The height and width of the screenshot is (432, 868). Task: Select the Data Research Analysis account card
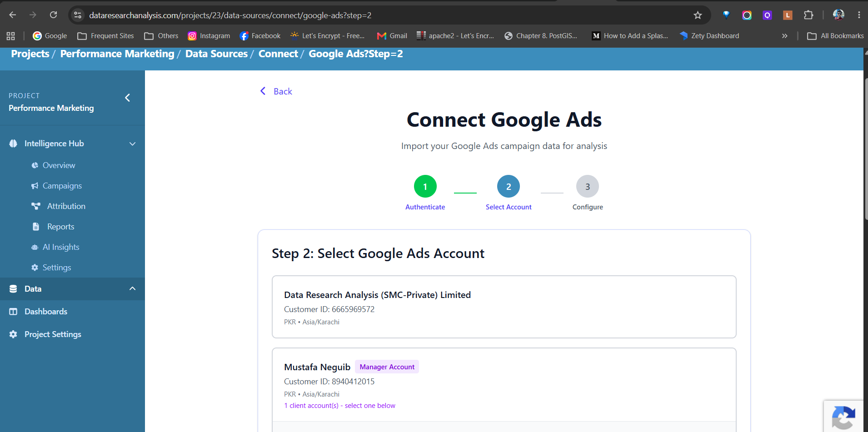click(504, 307)
